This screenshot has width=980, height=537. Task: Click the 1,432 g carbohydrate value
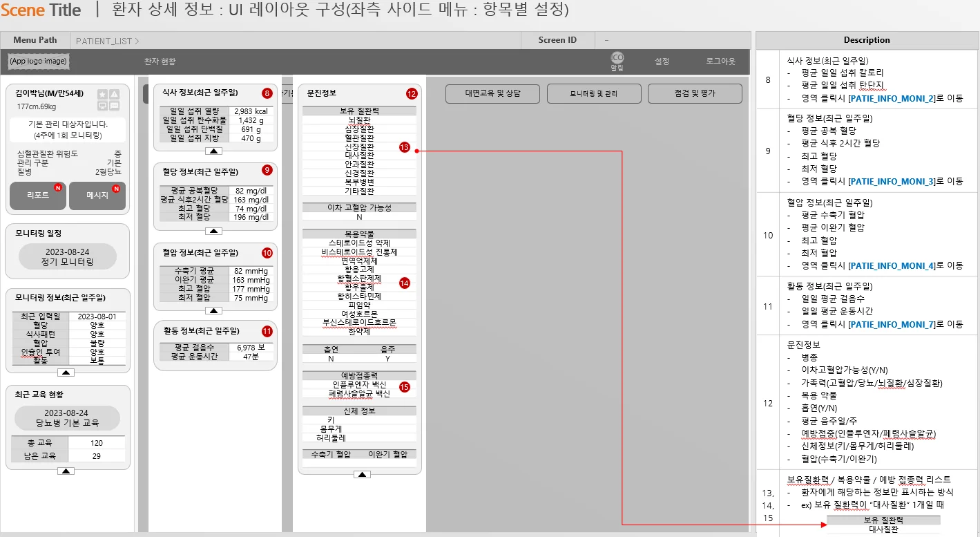coord(252,120)
